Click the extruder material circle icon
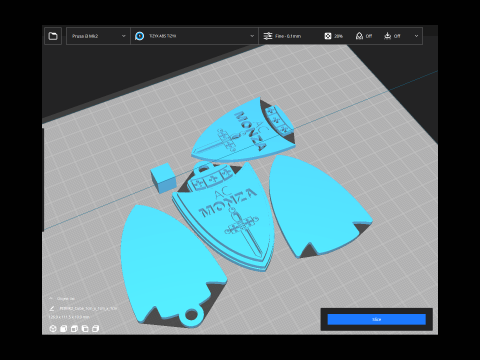Screen dimensions: 480x360 point(140,36)
